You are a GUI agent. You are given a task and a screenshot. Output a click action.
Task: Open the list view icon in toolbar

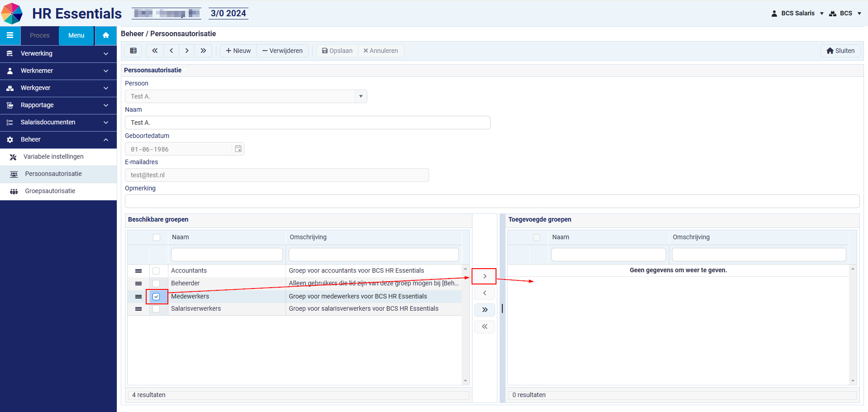click(134, 51)
